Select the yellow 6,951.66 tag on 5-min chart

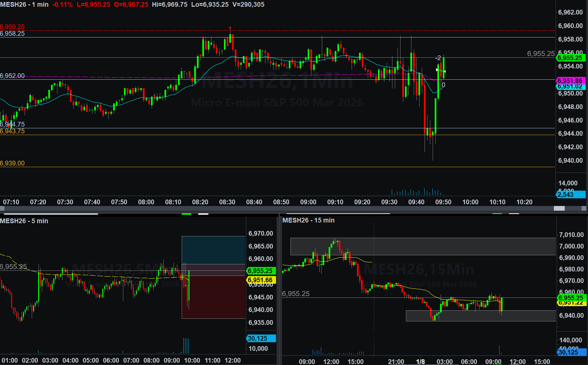coord(261,280)
